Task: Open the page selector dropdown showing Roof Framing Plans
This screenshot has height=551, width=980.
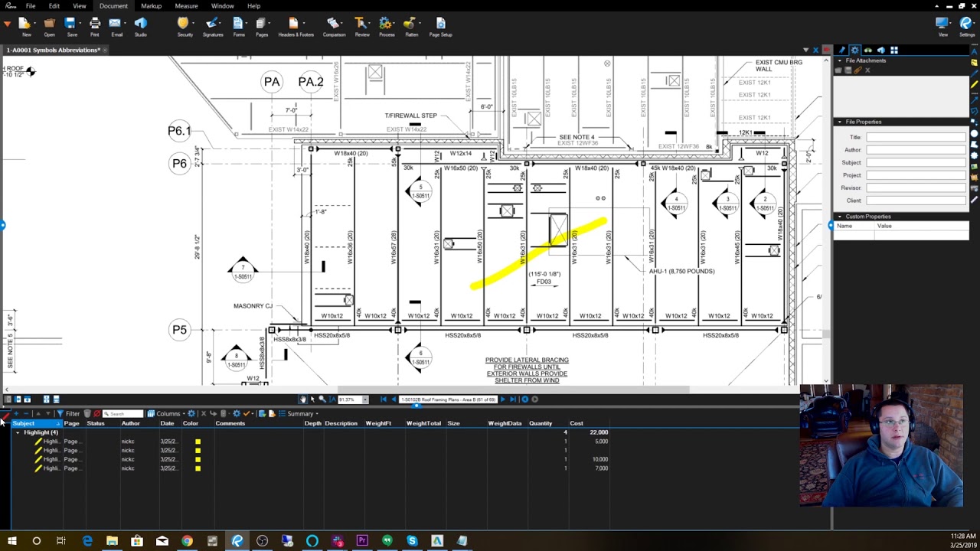Action: click(448, 399)
